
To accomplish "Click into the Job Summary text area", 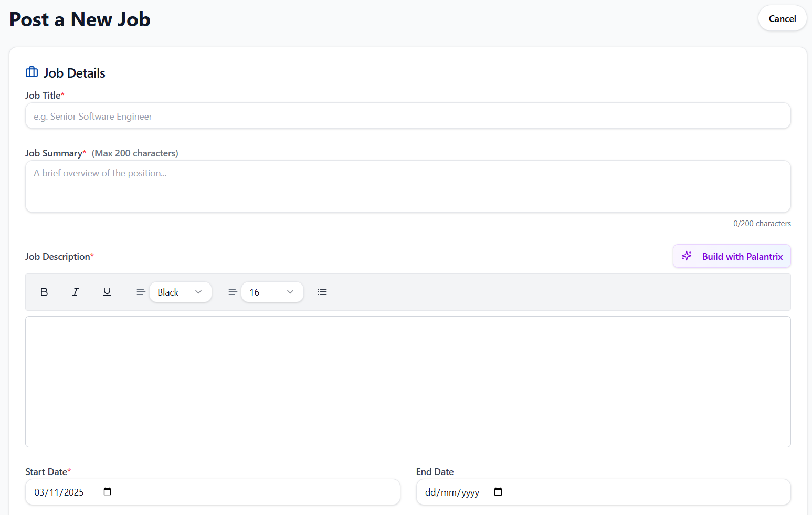I will coord(408,186).
